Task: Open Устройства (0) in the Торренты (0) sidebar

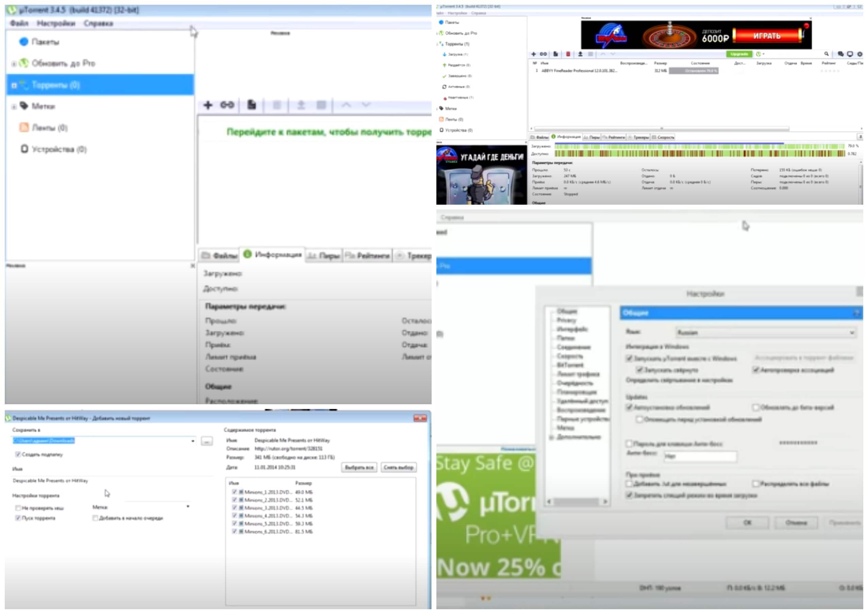Action: pyautogui.click(x=53, y=149)
